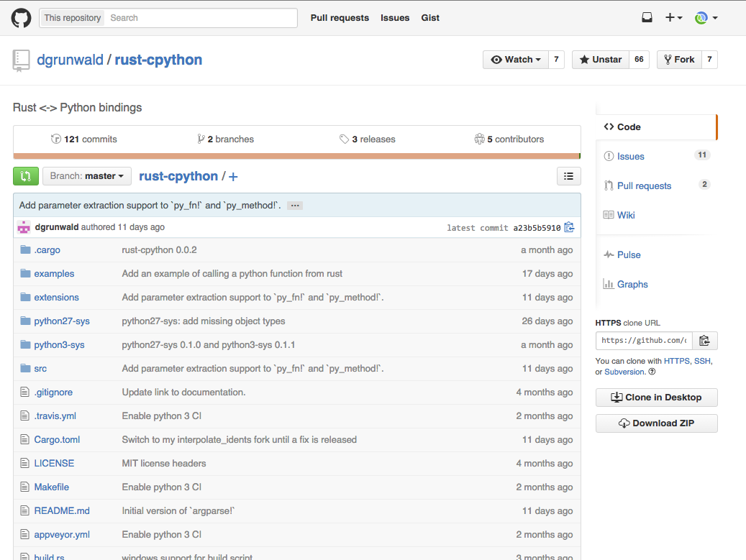
Task: Click the repository search field
Action: [201, 18]
